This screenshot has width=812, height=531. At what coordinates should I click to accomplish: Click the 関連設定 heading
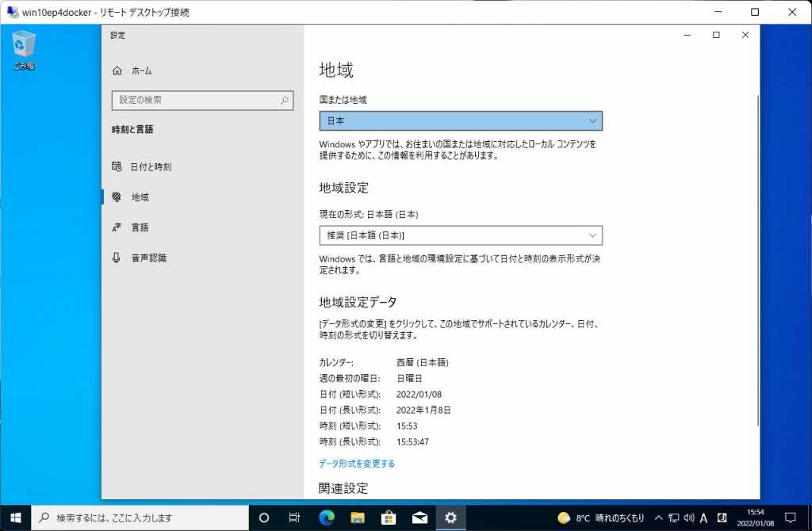tap(343, 488)
